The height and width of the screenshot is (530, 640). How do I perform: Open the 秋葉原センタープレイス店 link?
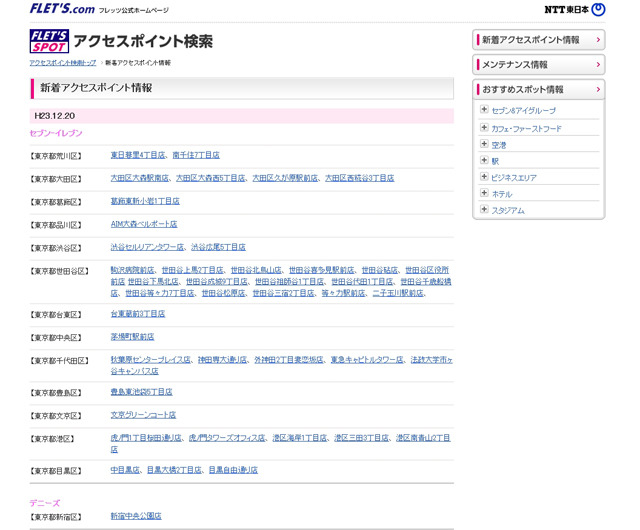coord(151,360)
